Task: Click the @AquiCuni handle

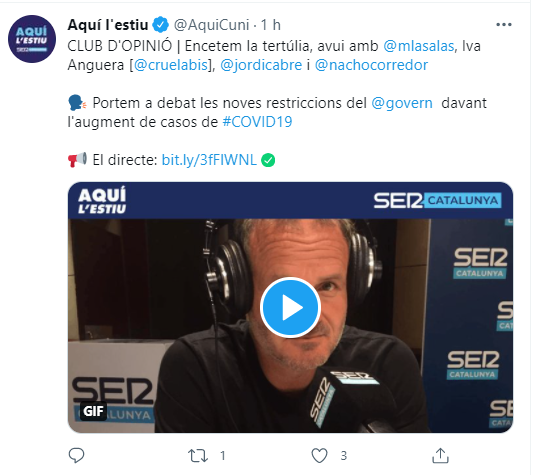Action: [x=211, y=25]
